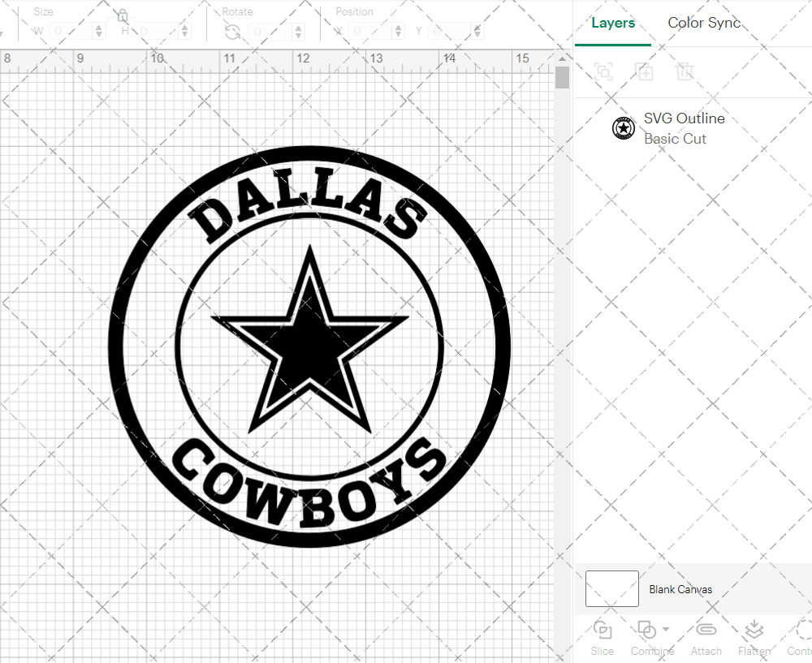
Task: Click the Slice tool icon
Action: coord(603,630)
